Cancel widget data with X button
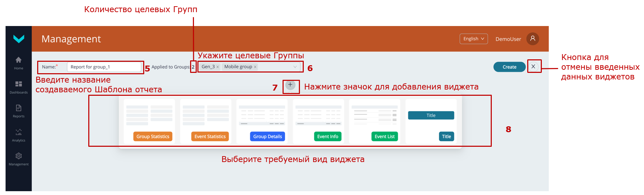 533,67
